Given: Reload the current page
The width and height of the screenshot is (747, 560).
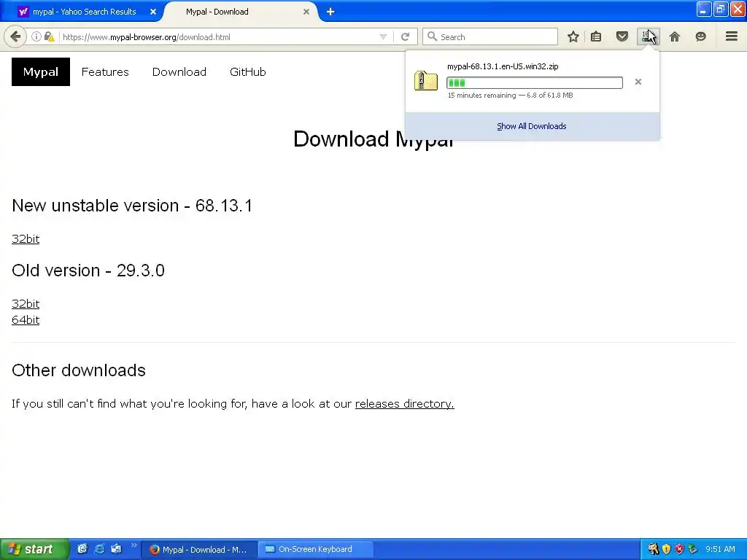Looking at the screenshot, I should click(405, 36).
